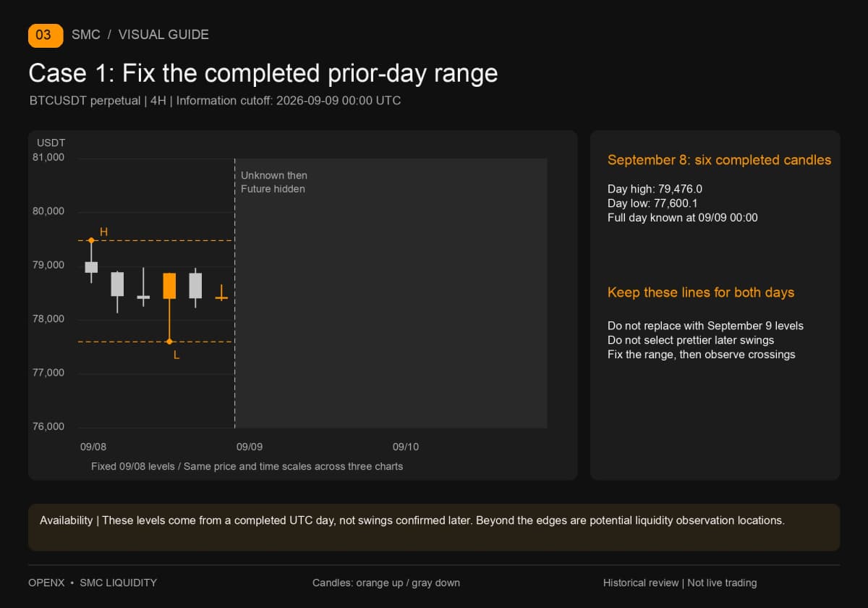868x608 pixels.
Task: Click the 76,000 price axis label
Action: coord(49,427)
